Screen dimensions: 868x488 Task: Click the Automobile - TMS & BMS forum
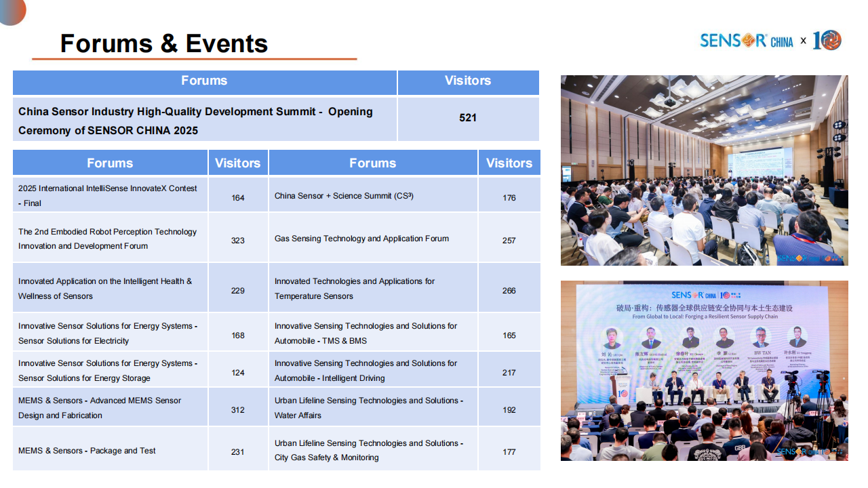pyautogui.click(x=366, y=333)
